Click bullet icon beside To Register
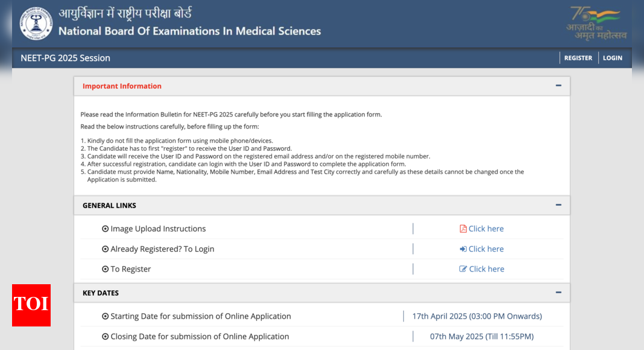 (x=106, y=269)
